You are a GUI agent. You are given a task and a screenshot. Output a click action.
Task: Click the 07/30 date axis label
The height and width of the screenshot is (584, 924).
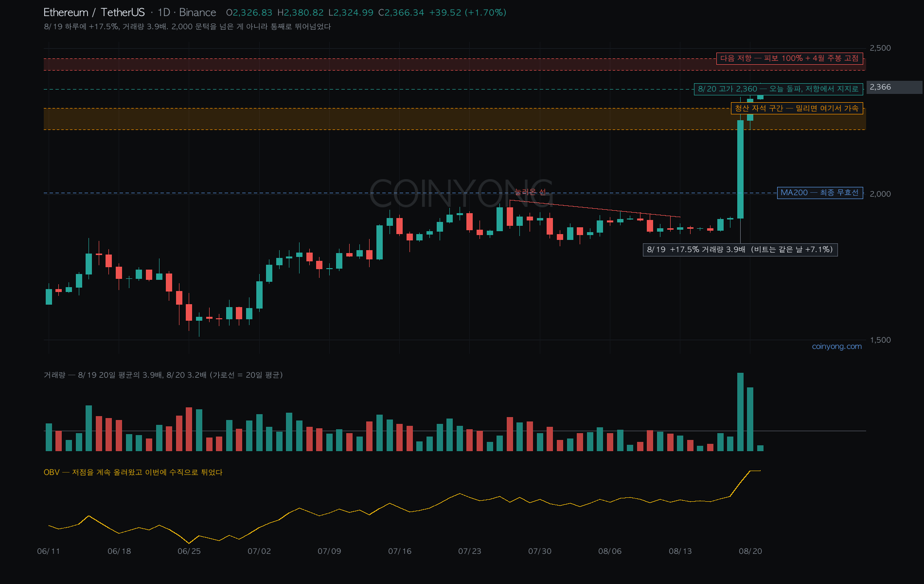(540, 551)
